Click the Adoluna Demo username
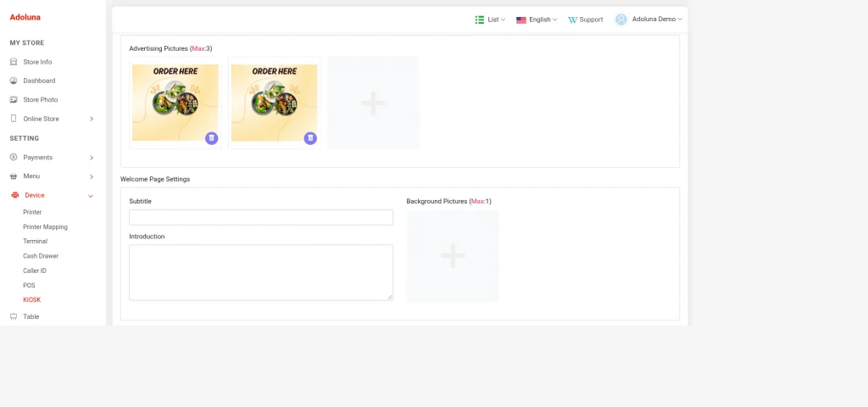This screenshot has height=407, width=868. pyautogui.click(x=654, y=20)
